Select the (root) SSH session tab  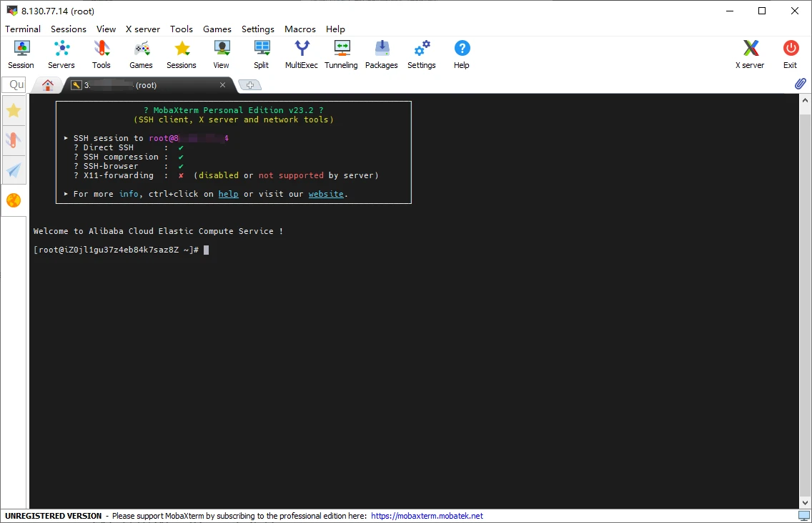[149, 85]
